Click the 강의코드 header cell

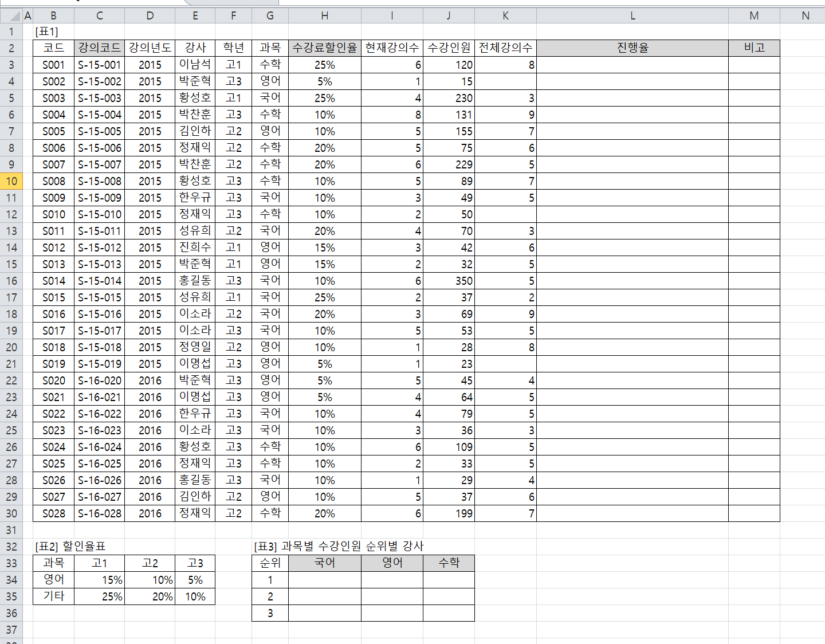[x=100, y=48]
